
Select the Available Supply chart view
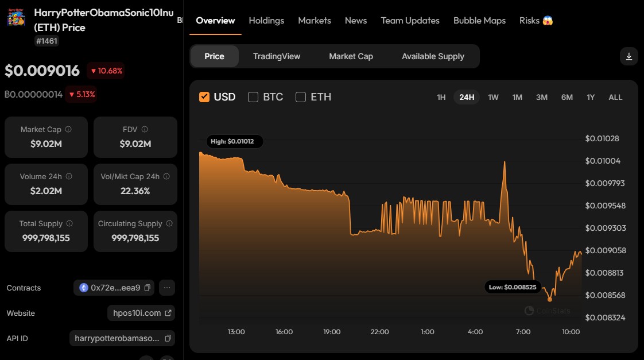coord(433,56)
